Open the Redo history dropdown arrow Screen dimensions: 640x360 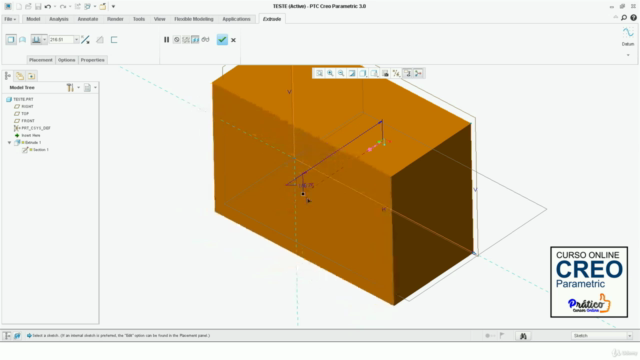tap(70, 7)
